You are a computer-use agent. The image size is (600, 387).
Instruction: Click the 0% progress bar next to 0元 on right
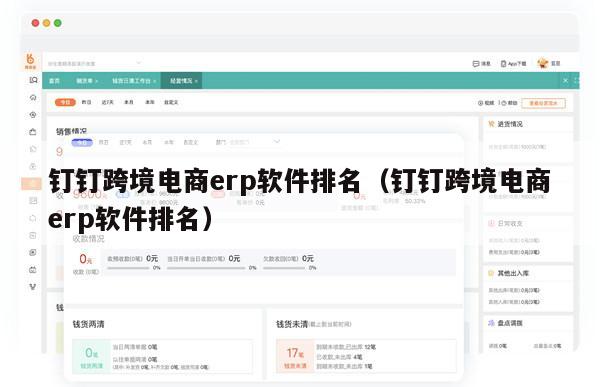click(284, 268)
